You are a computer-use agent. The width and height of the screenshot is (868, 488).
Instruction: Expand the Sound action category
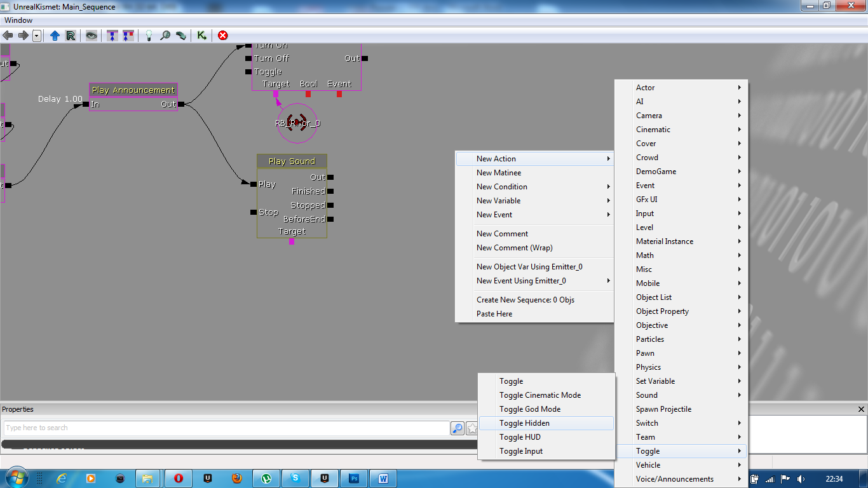[x=681, y=395]
